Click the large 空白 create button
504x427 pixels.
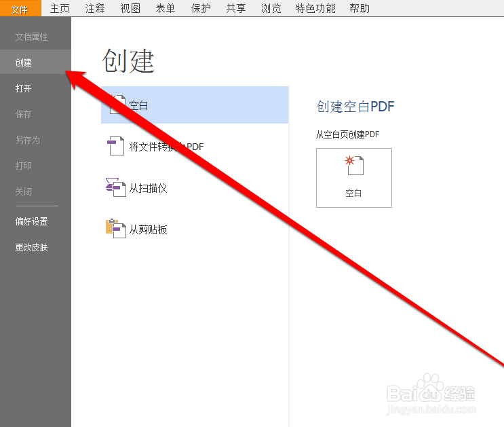pos(354,178)
